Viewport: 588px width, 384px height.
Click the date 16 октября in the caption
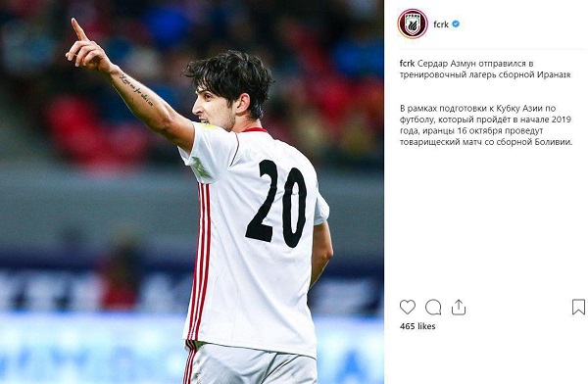(x=479, y=131)
